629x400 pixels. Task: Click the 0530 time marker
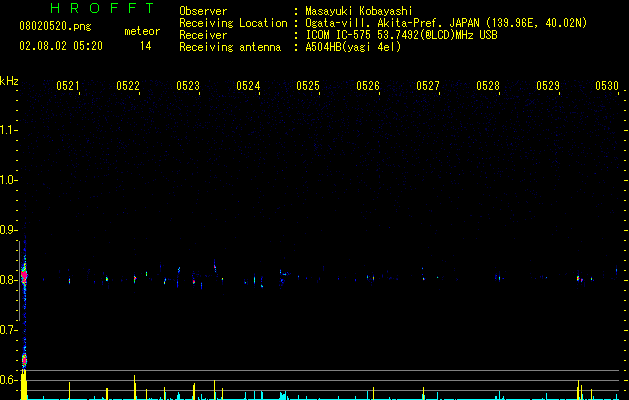tap(607, 86)
